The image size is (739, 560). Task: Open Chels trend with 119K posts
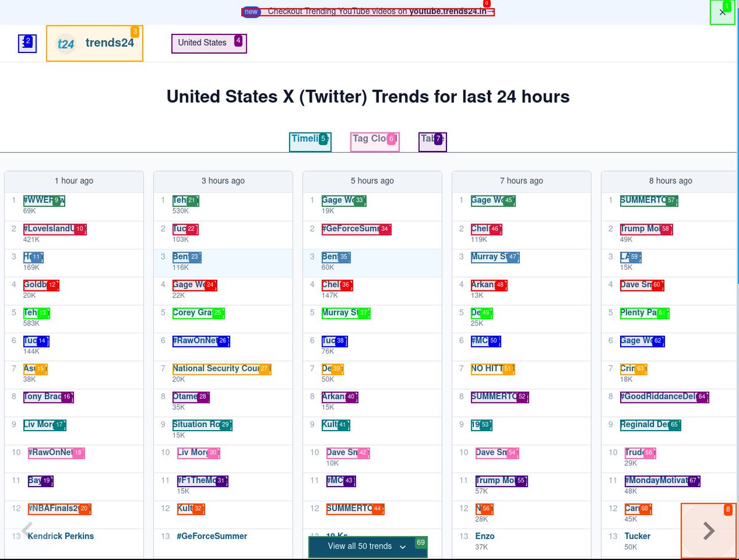[486, 229]
